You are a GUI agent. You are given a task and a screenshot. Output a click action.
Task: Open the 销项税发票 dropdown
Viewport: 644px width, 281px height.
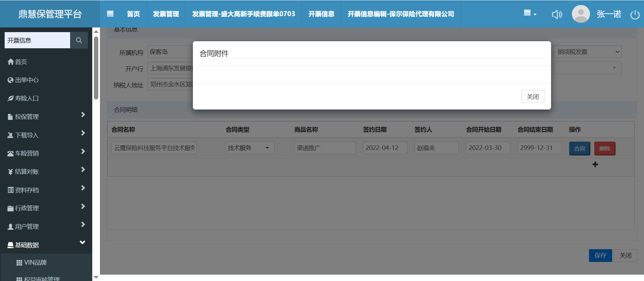[x=588, y=52]
